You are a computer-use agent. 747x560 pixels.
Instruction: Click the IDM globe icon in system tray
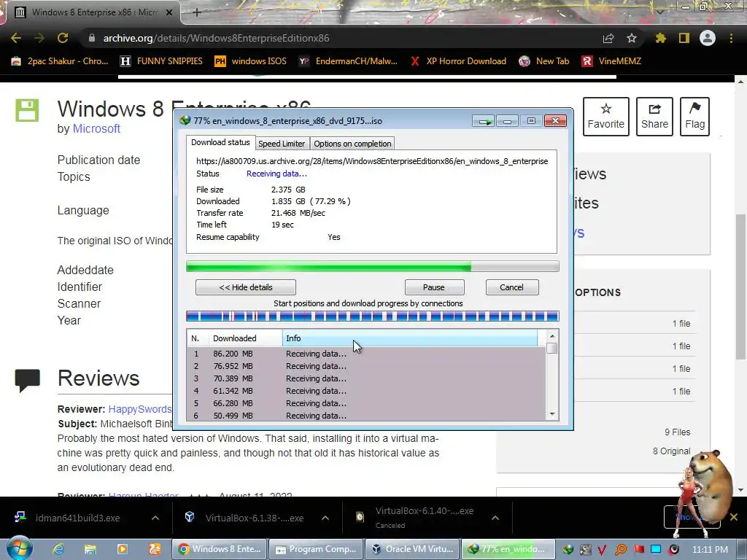coord(568,550)
